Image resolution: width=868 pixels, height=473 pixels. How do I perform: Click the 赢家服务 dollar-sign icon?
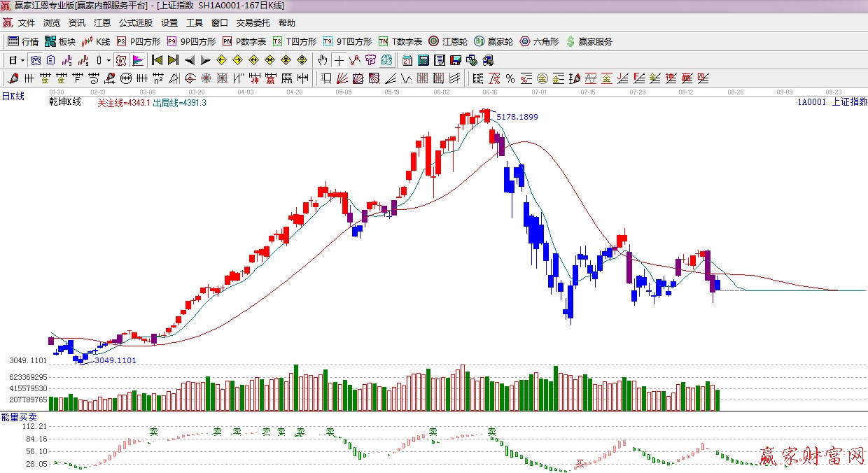pyautogui.click(x=589, y=41)
